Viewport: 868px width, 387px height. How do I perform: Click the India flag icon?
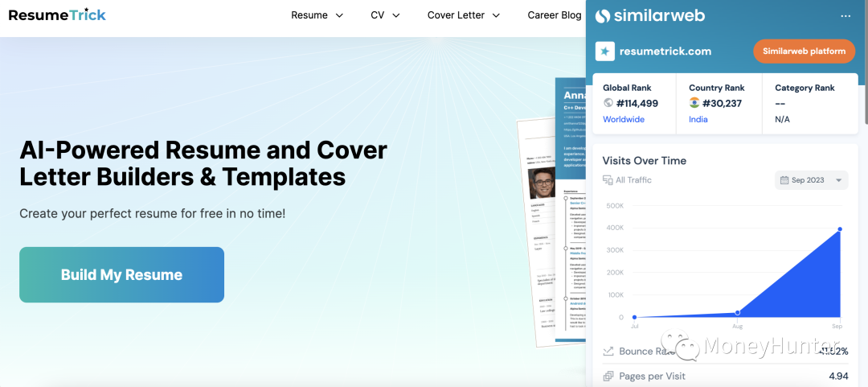(x=694, y=102)
